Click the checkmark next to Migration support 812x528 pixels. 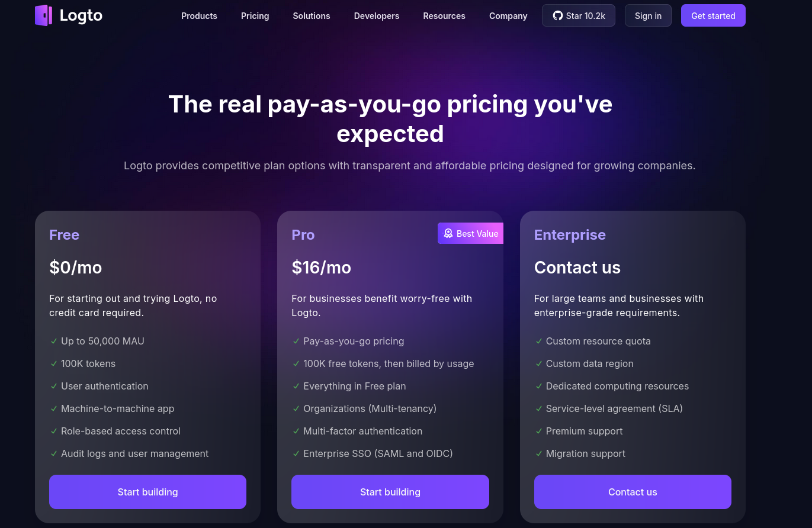click(539, 454)
